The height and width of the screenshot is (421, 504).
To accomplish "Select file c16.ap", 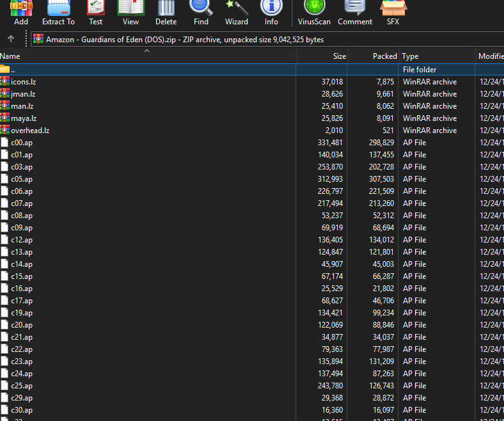I will point(22,289).
